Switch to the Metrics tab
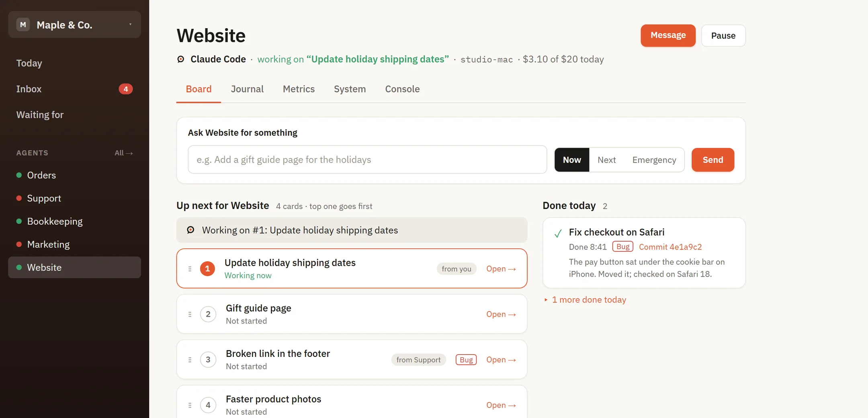The height and width of the screenshot is (418, 868). (299, 89)
